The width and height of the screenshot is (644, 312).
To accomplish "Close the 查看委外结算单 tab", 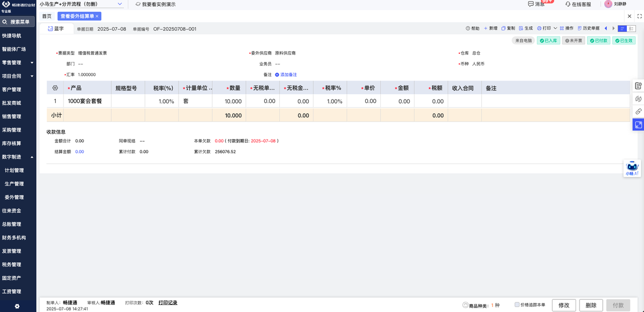I will point(97,16).
